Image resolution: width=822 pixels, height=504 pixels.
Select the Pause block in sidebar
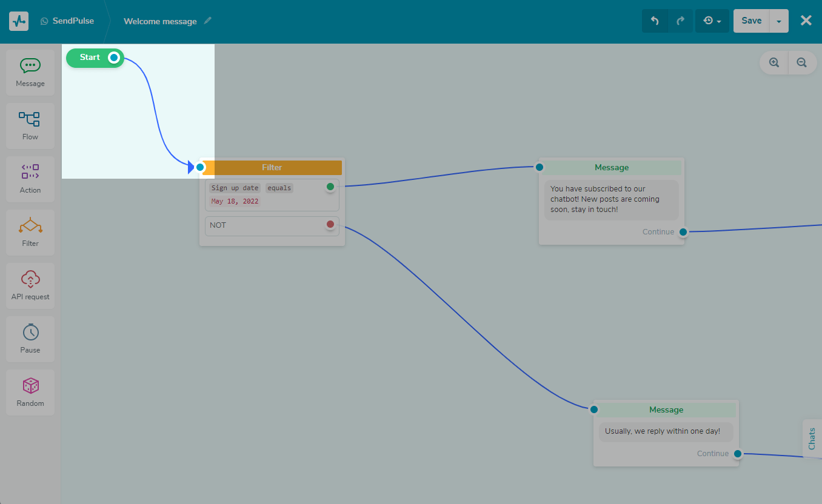[x=30, y=339]
